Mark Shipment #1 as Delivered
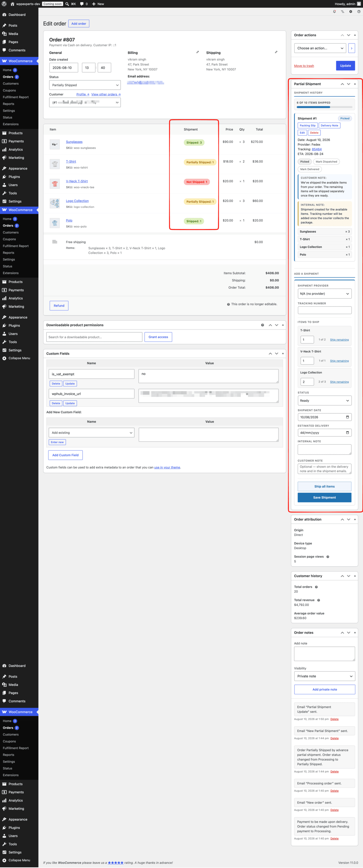Viewport: 363px width, 868px height. pyautogui.click(x=310, y=169)
